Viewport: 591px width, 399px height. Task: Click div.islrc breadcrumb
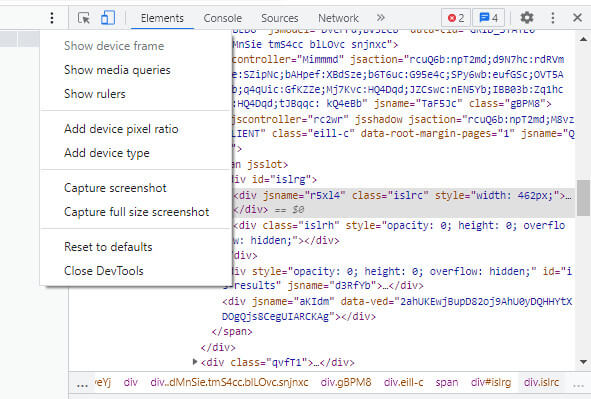[541, 382]
